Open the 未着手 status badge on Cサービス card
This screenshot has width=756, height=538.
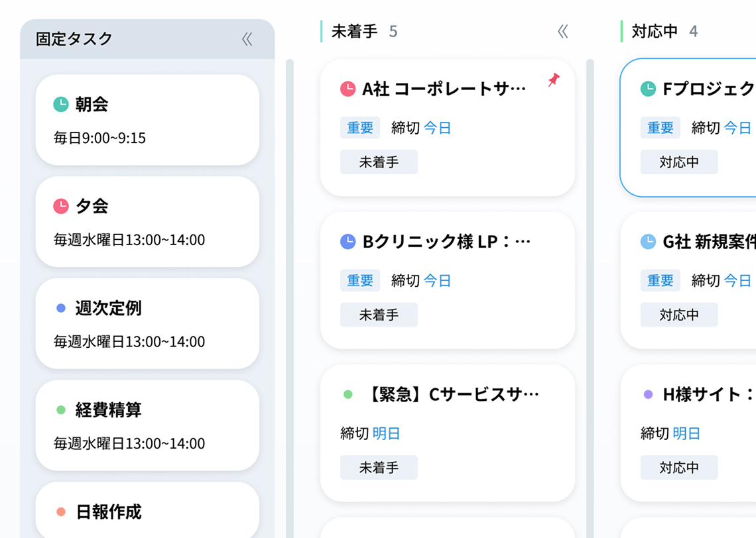point(379,467)
